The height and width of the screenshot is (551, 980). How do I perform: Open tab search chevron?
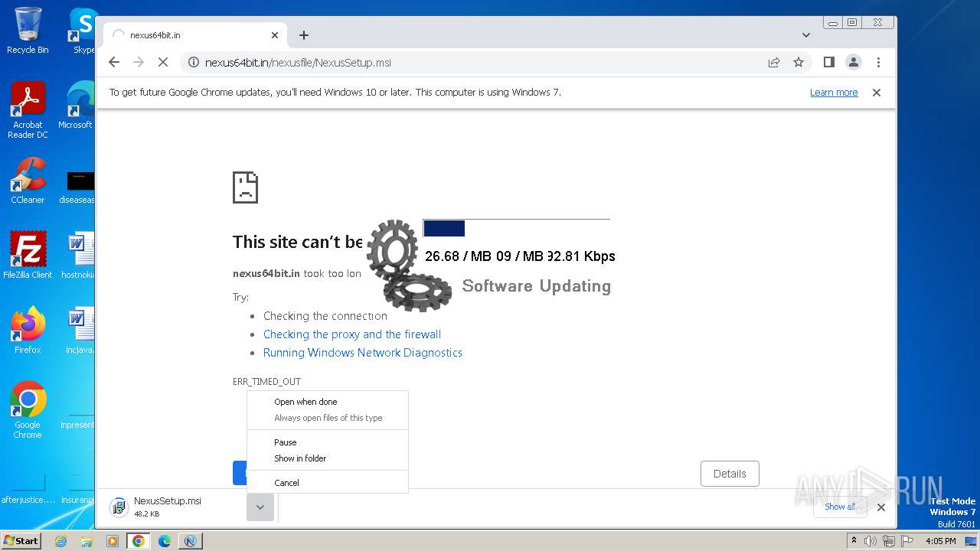point(805,35)
